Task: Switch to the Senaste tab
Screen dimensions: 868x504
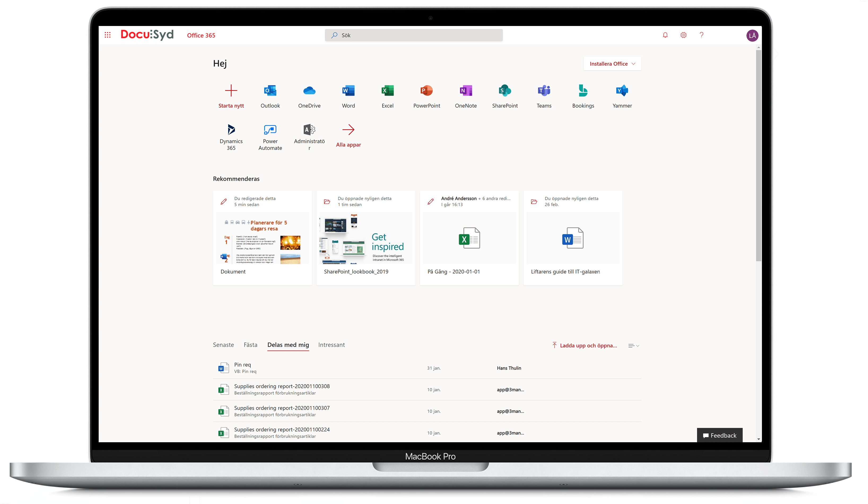Action: [223, 345]
